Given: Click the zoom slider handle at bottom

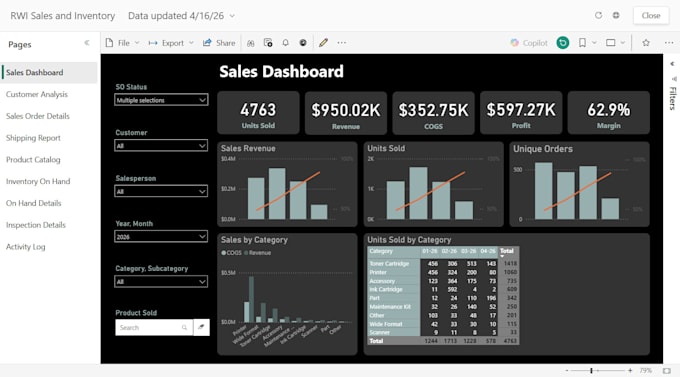Looking at the screenshot, I should pyautogui.click(x=591, y=370).
